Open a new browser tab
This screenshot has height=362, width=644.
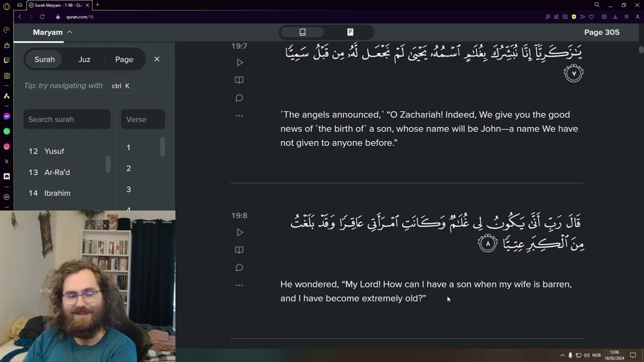tap(98, 5)
